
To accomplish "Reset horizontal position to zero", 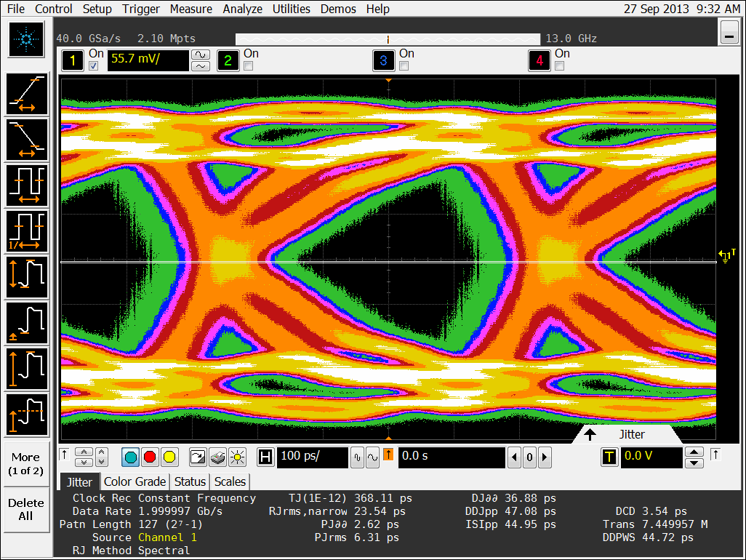I will click(529, 457).
